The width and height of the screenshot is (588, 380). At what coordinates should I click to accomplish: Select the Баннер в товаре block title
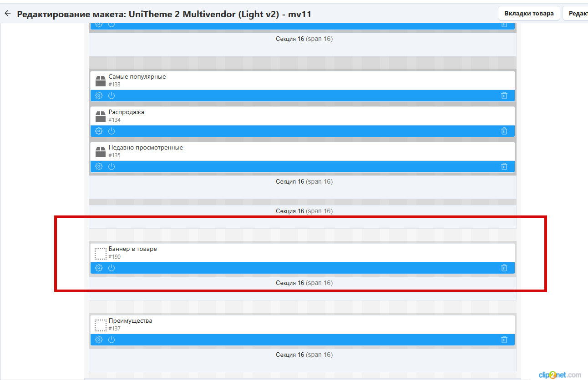click(x=132, y=249)
